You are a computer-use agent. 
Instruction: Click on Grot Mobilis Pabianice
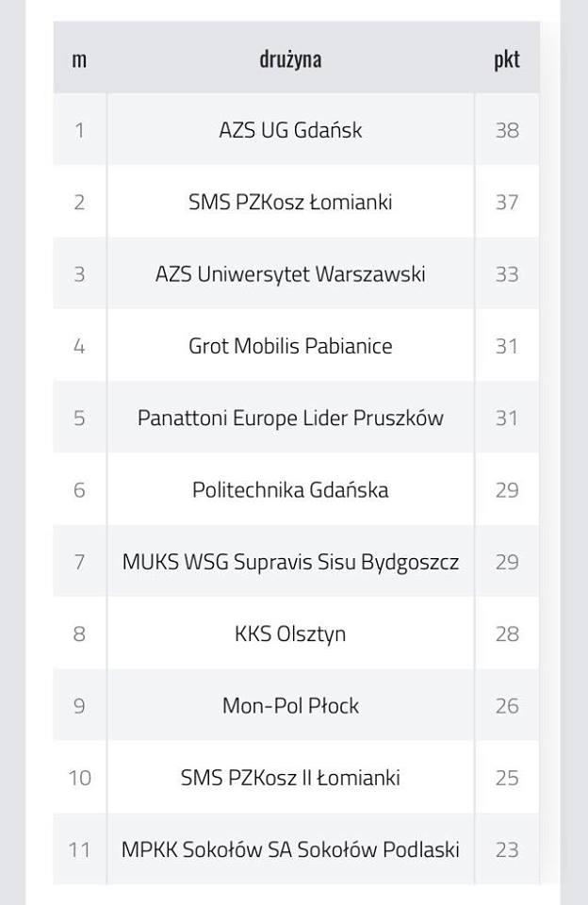290,346
